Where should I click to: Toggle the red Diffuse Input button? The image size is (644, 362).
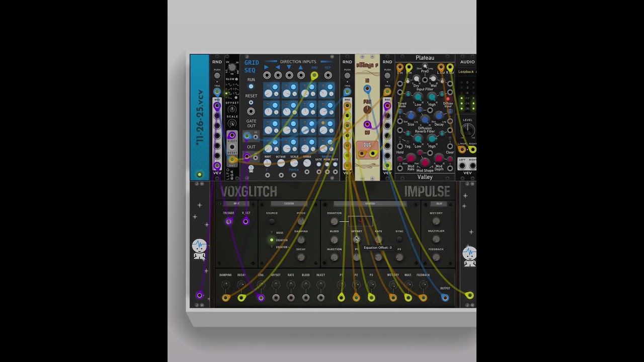coord(448,99)
